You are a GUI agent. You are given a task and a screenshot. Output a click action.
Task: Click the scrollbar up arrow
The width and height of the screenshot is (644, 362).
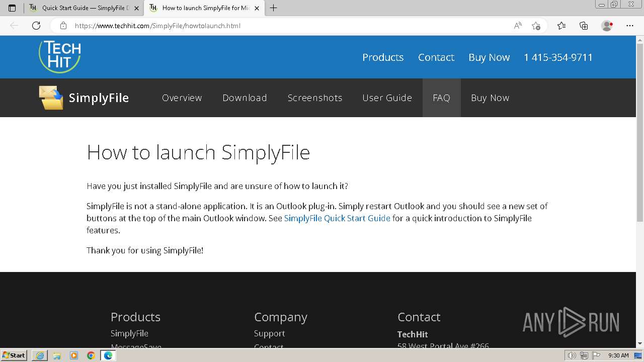[x=640, y=39]
